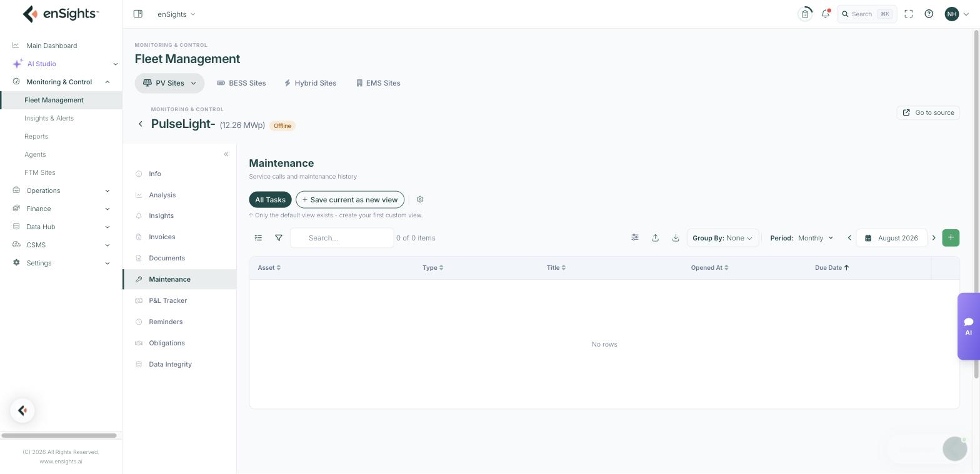
Task: Go back using arrow beside PulseLight-
Action: tap(141, 124)
